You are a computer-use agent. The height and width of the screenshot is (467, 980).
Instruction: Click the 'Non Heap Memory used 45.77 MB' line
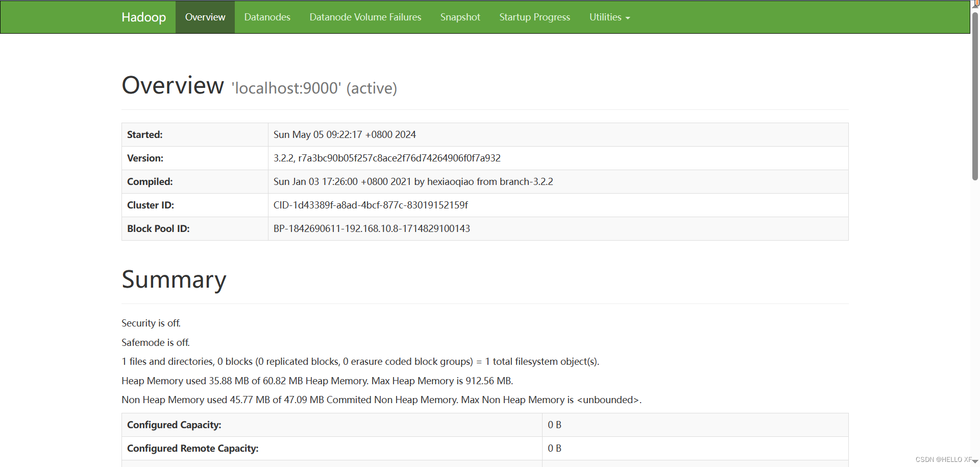click(381, 400)
